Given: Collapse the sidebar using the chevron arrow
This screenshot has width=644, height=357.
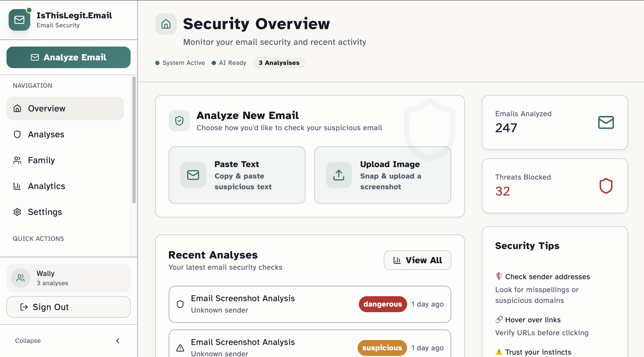Looking at the screenshot, I should click(118, 341).
